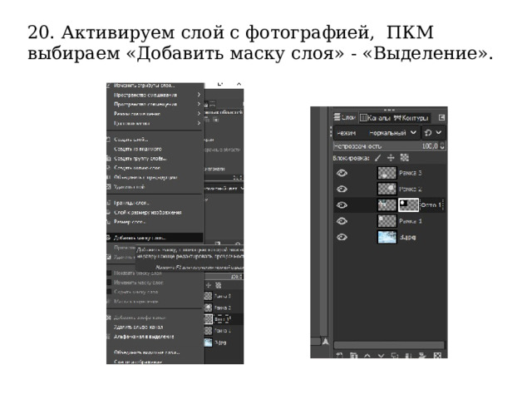Toggle Скрыть маску слоя checkbox
Screen dimensions: 532x399
(x=109, y=292)
